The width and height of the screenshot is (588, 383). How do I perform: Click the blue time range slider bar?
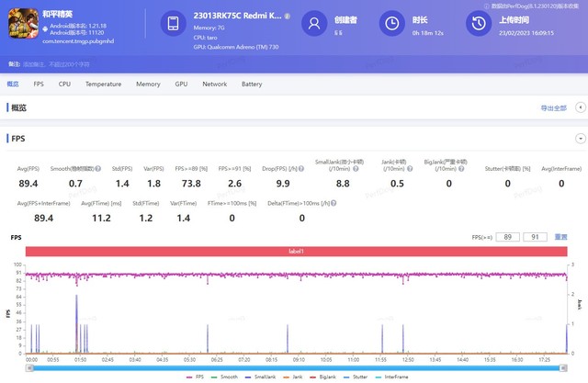click(x=294, y=367)
